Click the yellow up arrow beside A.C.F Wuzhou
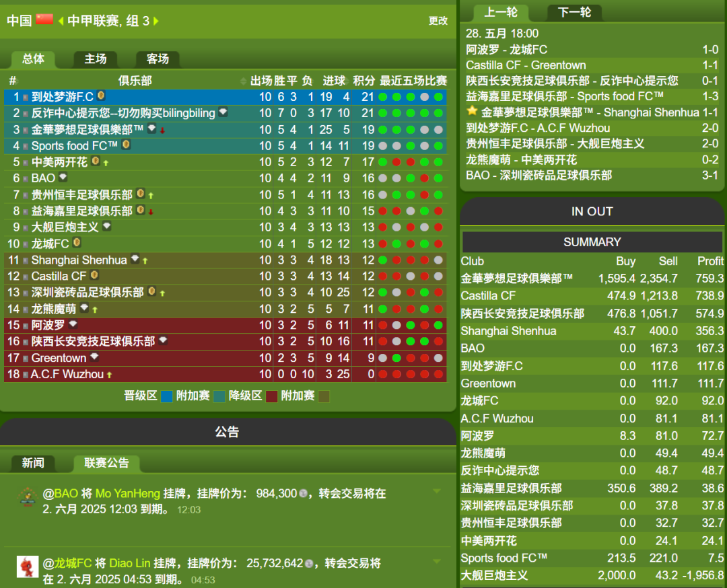 coord(110,375)
